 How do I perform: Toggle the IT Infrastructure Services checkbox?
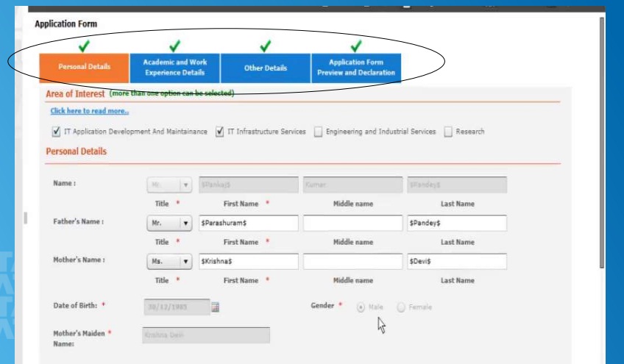(x=219, y=132)
